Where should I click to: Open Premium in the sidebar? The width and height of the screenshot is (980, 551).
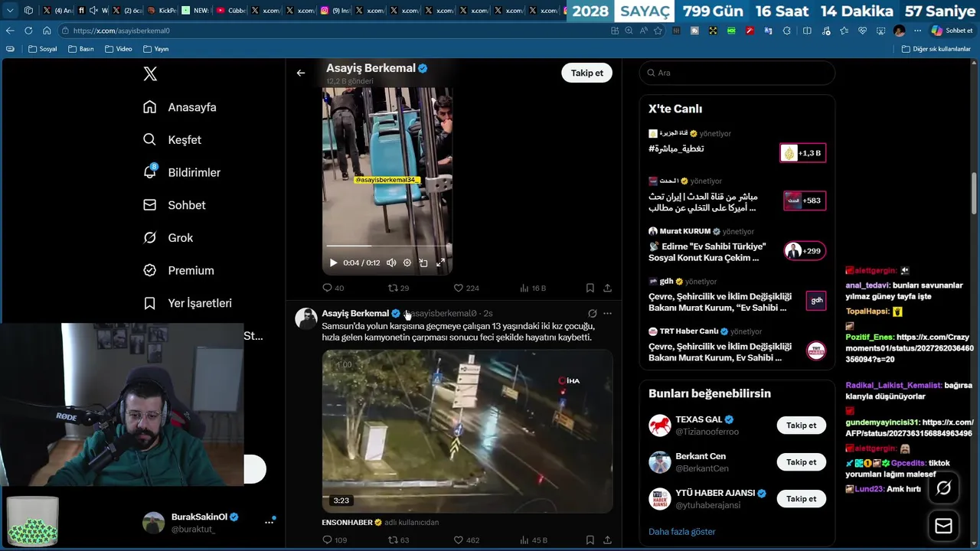(x=178, y=270)
